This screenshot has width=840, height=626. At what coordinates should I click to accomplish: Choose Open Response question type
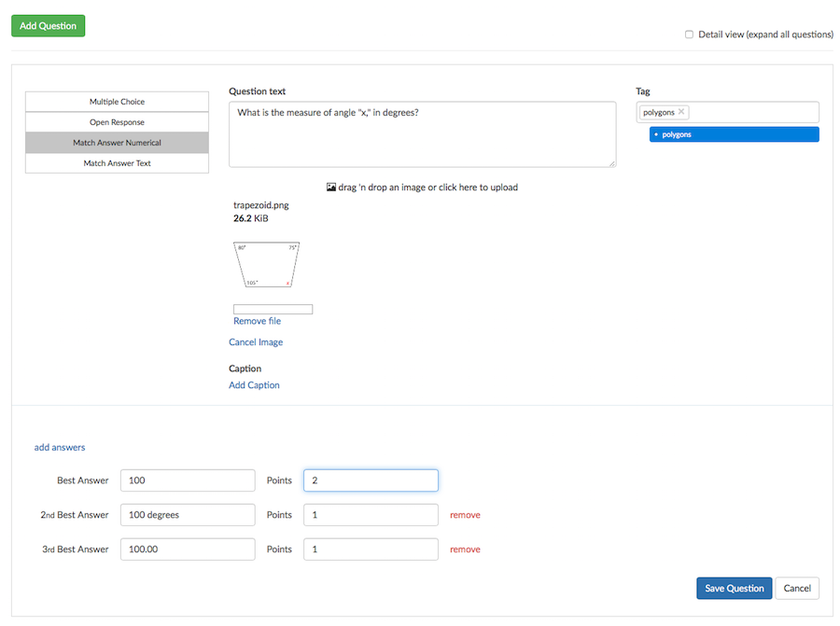tap(117, 122)
